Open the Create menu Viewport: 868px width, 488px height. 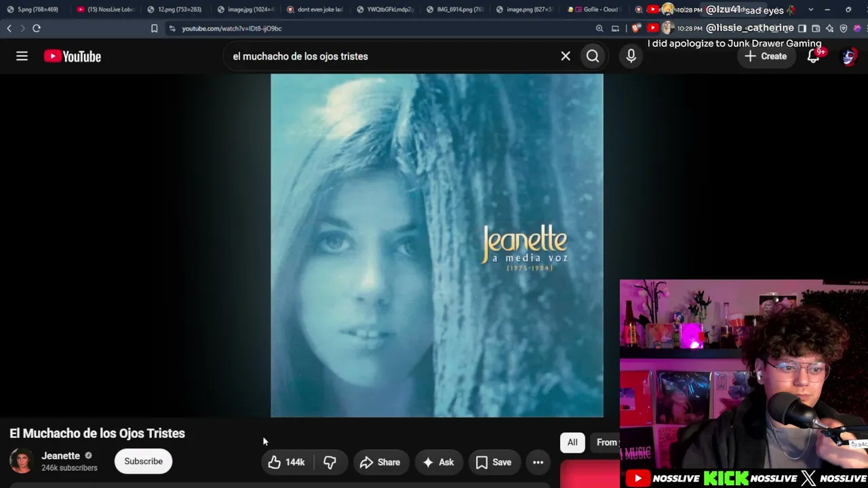point(766,56)
